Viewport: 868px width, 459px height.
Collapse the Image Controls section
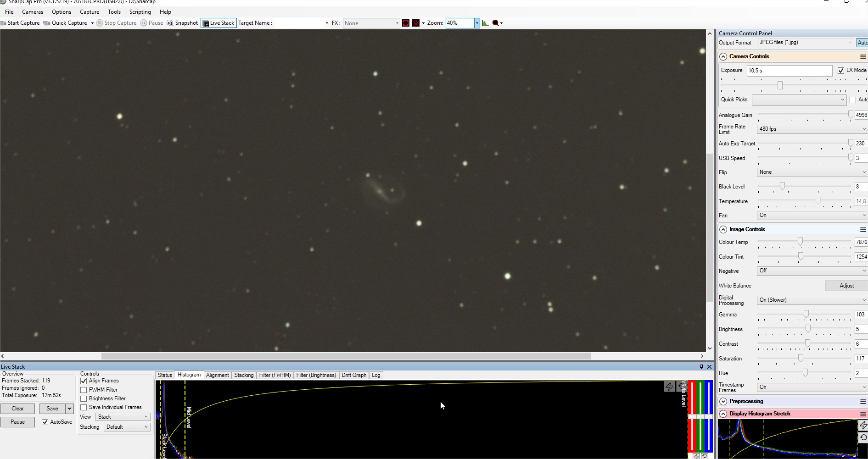[723, 230]
